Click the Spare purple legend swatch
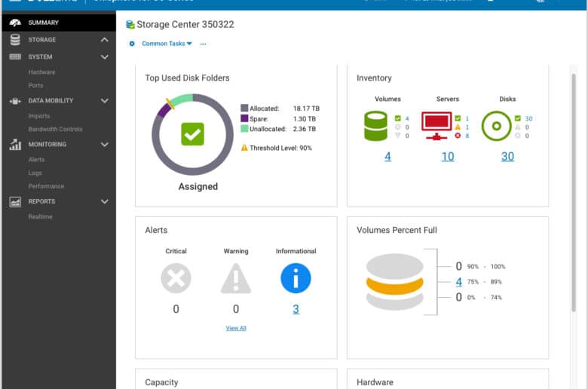The width and height of the screenshot is (588, 389). tap(244, 118)
